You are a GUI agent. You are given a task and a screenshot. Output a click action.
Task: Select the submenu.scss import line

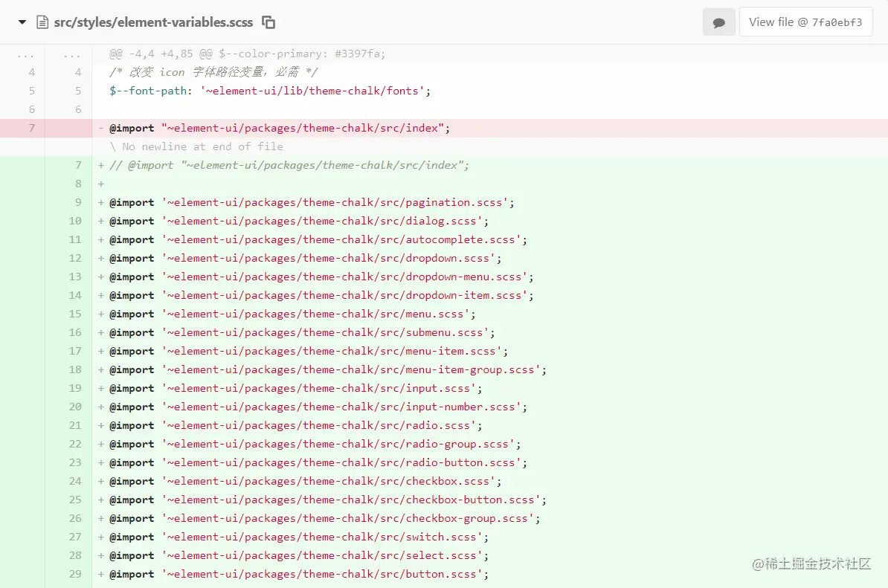click(303, 332)
